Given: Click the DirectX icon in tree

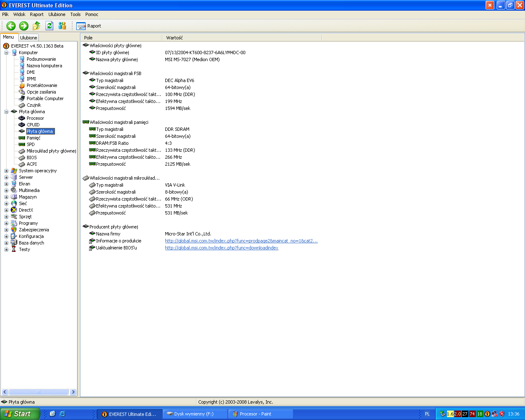Looking at the screenshot, I should (14, 210).
